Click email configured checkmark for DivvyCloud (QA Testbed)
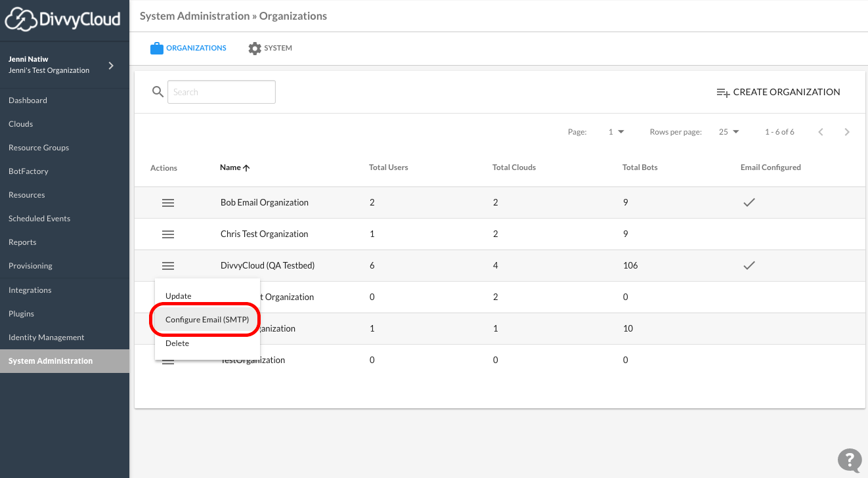 click(749, 266)
